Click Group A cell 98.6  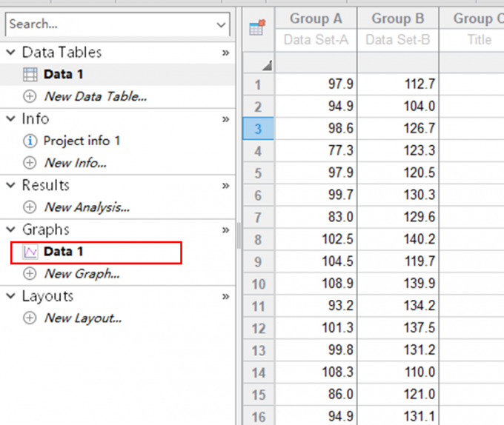316,129
